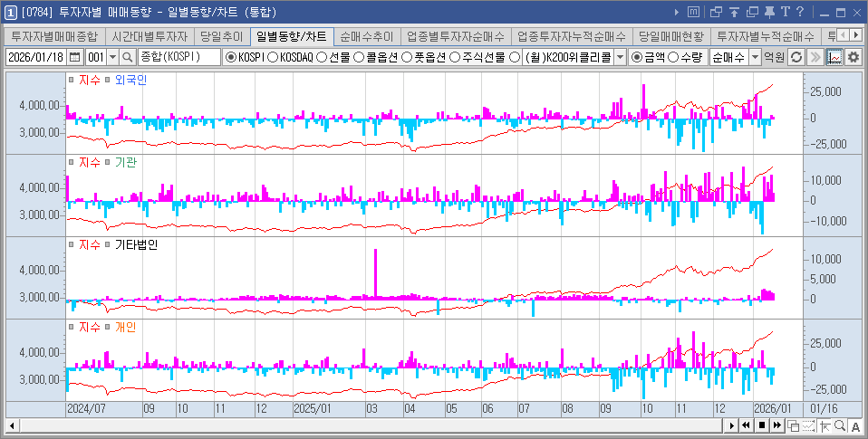868x439 pixels.
Task: Click the overlapping panels icon at bottom
Action: (x=794, y=425)
